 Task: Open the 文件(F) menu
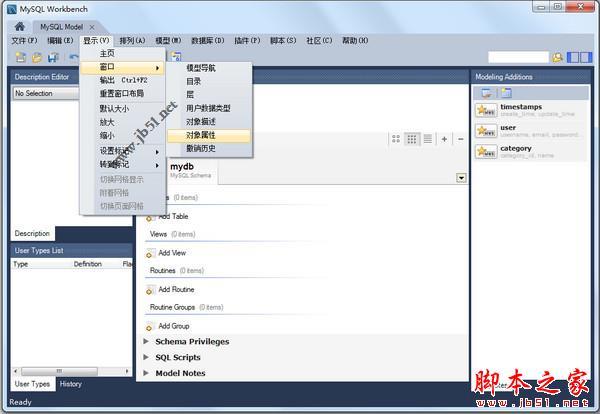pos(24,41)
